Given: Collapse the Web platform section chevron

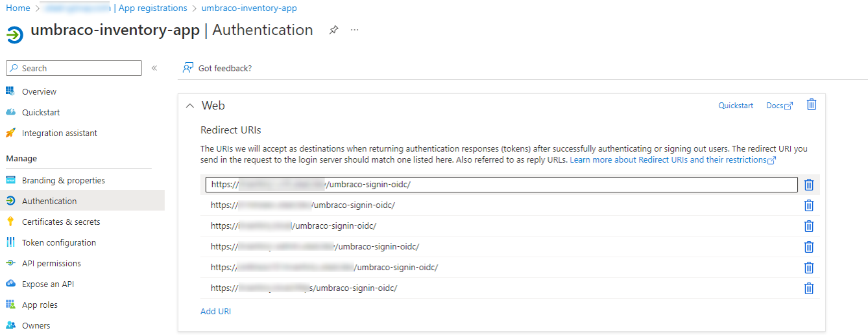Looking at the screenshot, I should pos(189,106).
